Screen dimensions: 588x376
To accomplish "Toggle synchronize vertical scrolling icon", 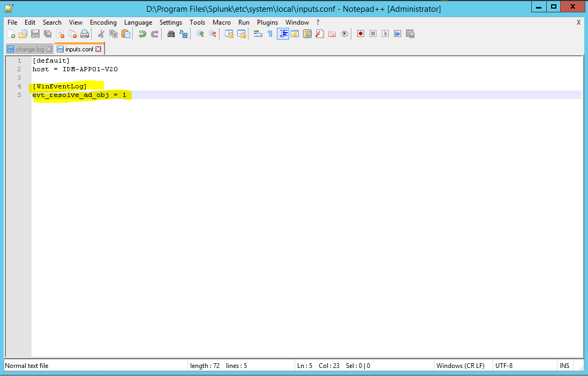I will tap(229, 34).
